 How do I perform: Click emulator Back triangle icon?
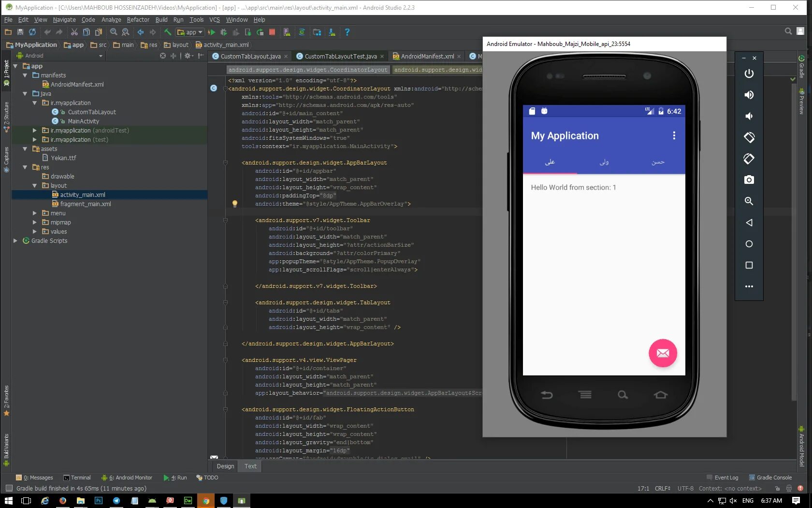point(749,223)
